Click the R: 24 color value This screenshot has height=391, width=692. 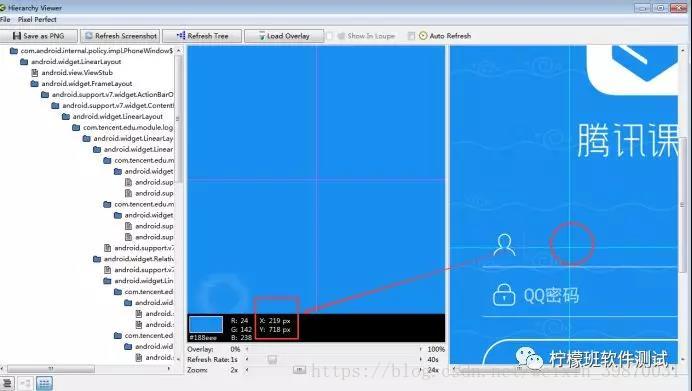tap(240, 321)
